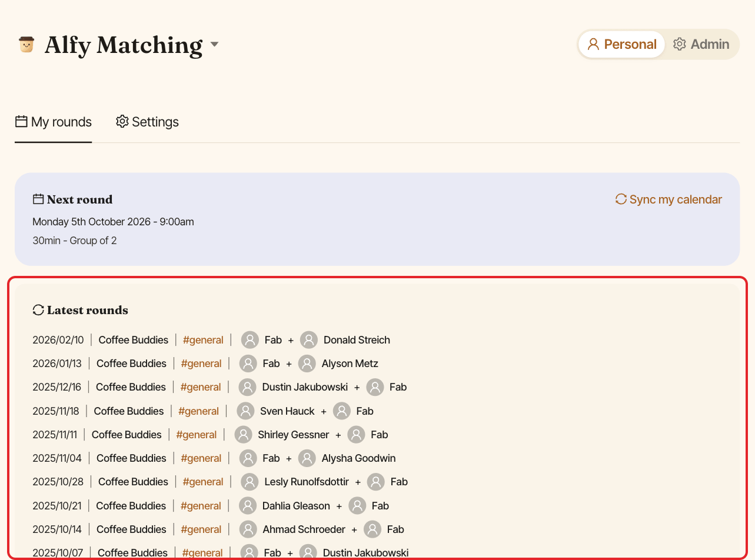Select Alyson Metz's avatar icon
Image resolution: width=755 pixels, height=560 pixels.
[307, 364]
